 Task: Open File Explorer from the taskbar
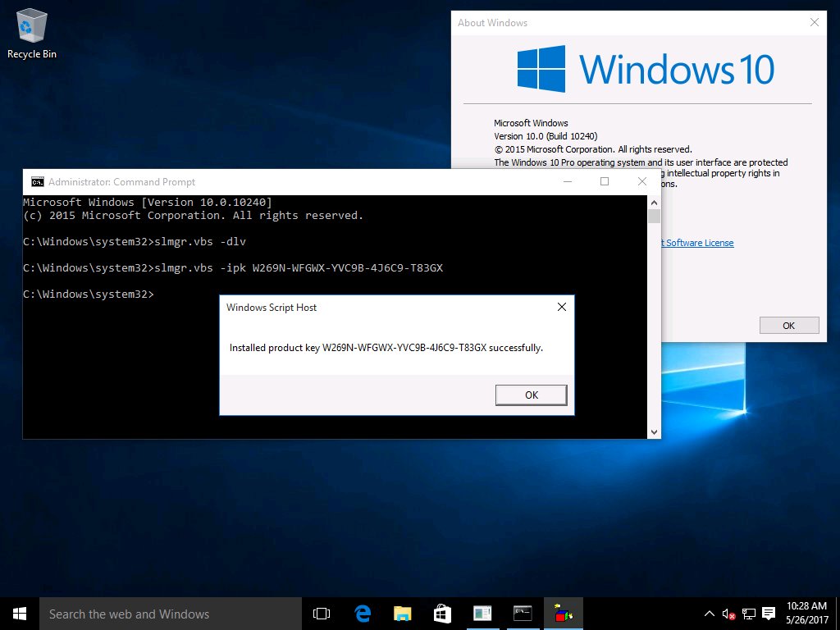coord(402,614)
